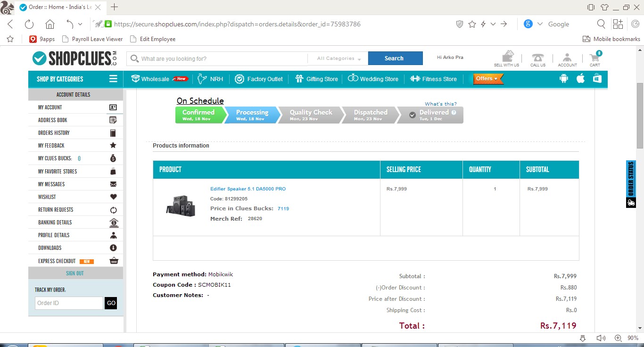Viewport: 644px width, 347px height.
Task: Click the Apple app icon
Action: 580,79
